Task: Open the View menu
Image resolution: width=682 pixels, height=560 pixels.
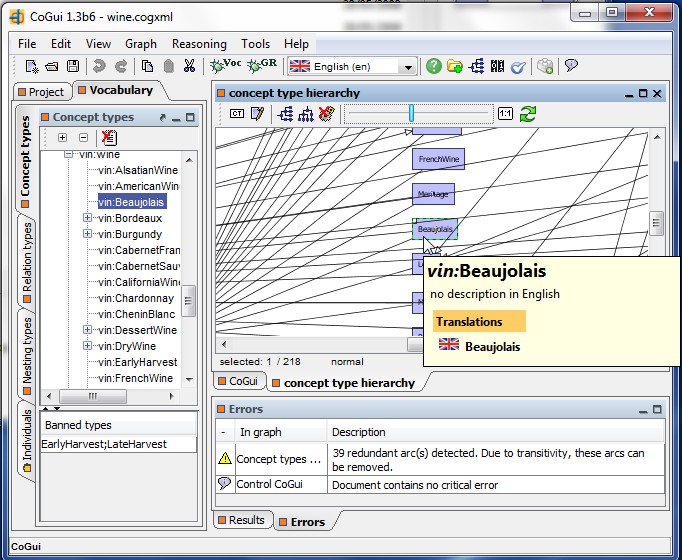Action: click(98, 44)
